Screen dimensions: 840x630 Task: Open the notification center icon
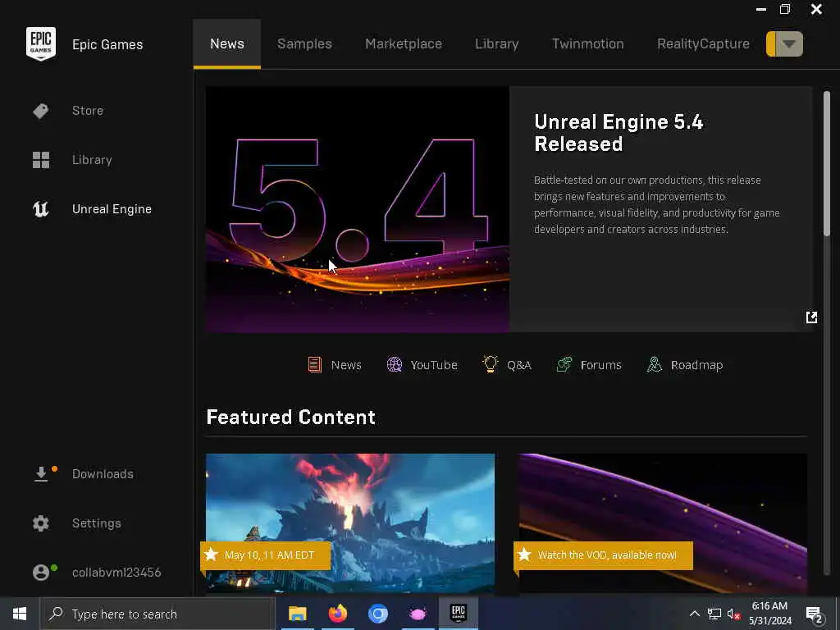point(815,614)
